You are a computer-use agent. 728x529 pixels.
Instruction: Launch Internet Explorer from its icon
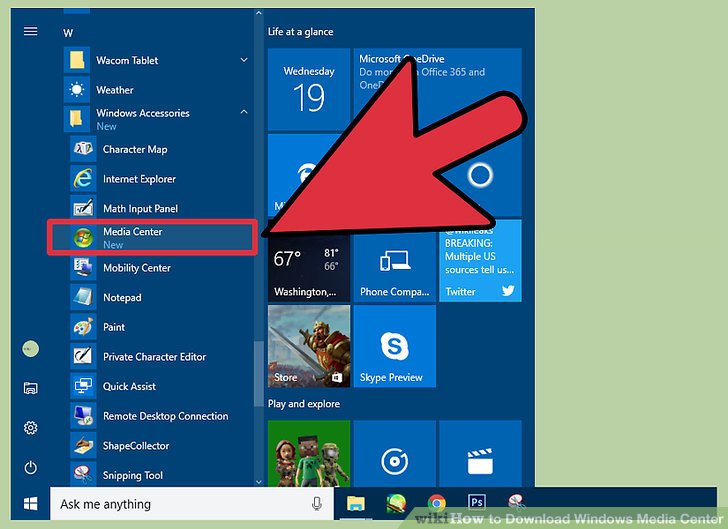pyautogui.click(x=84, y=179)
